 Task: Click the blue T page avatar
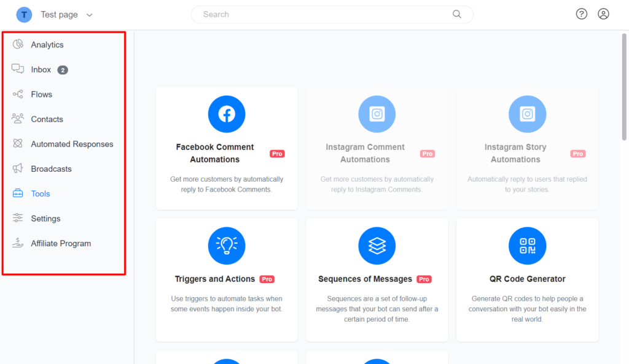point(24,15)
